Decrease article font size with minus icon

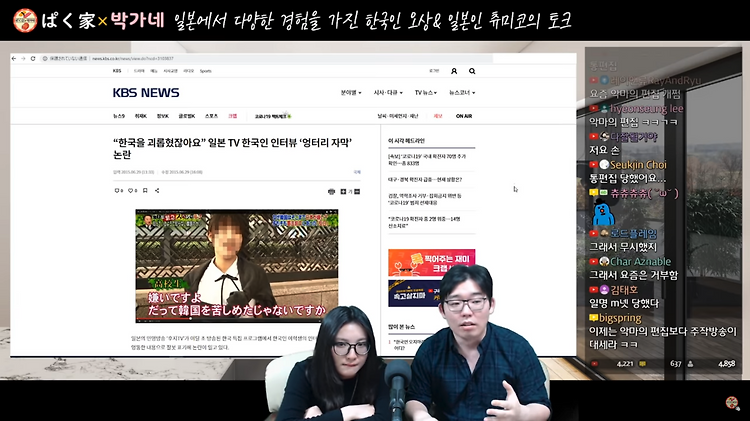point(357,191)
